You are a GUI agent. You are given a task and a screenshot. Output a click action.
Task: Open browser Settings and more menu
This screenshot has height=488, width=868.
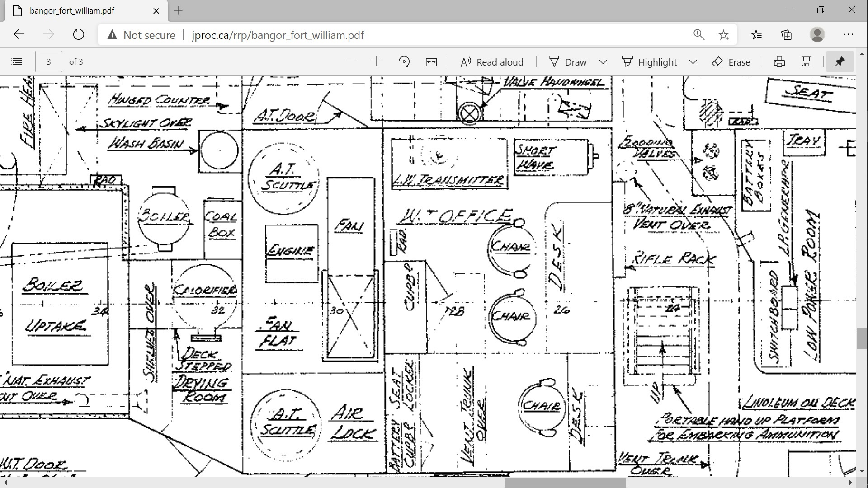(x=848, y=35)
